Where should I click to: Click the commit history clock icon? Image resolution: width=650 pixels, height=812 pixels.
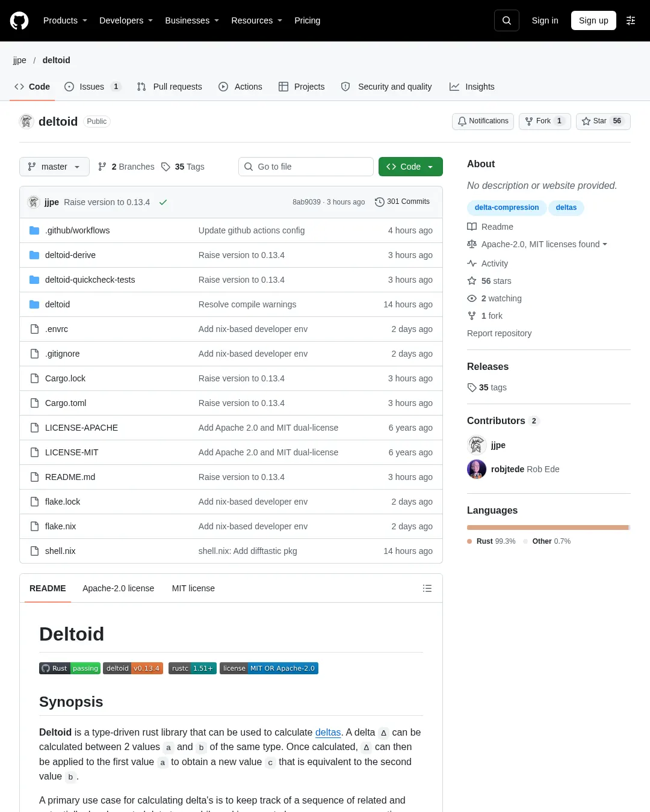click(x=380, y=202)
